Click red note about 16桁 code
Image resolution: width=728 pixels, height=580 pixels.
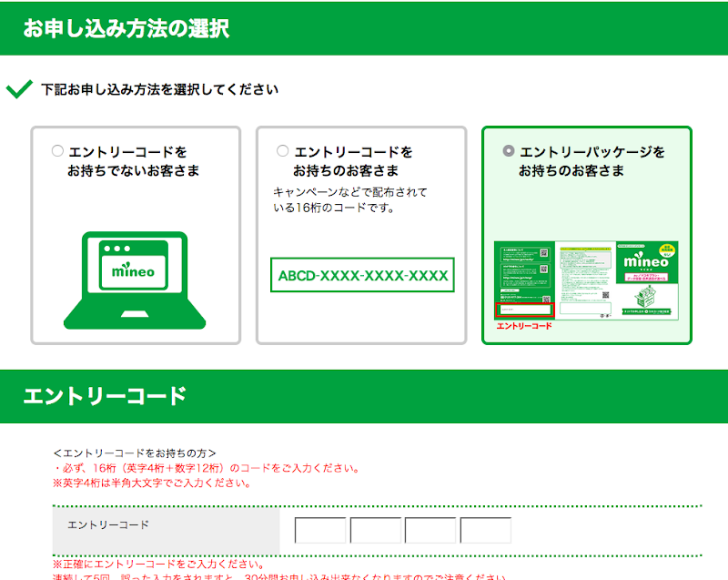[207, 468]
